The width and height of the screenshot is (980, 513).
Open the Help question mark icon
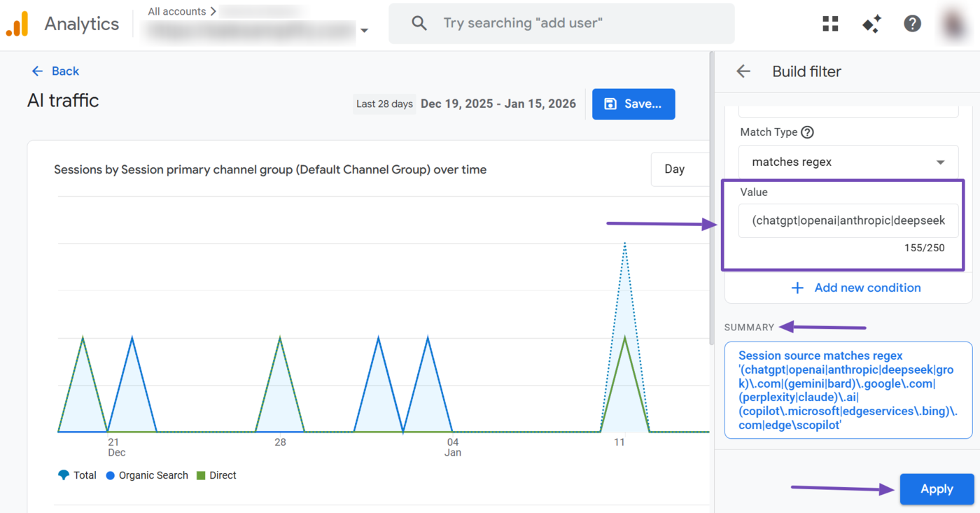click(x=912, y=24)
